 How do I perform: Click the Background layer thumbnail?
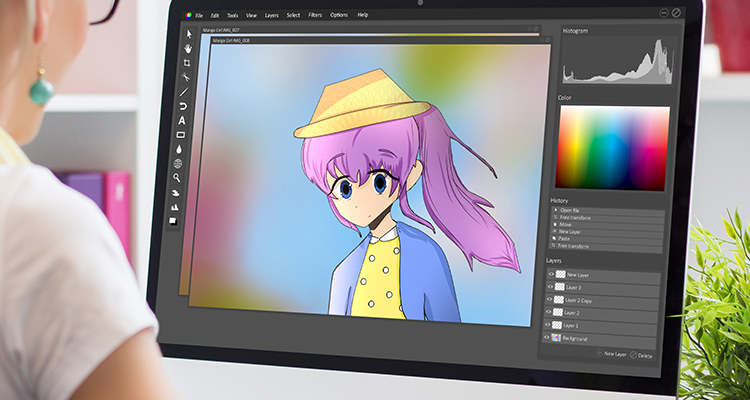click(556, 338)
